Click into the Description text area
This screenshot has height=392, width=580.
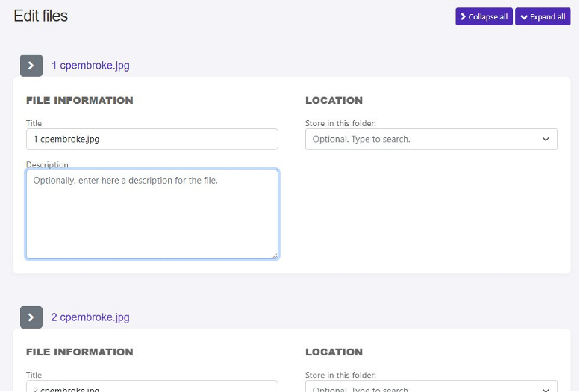[152, 214]
